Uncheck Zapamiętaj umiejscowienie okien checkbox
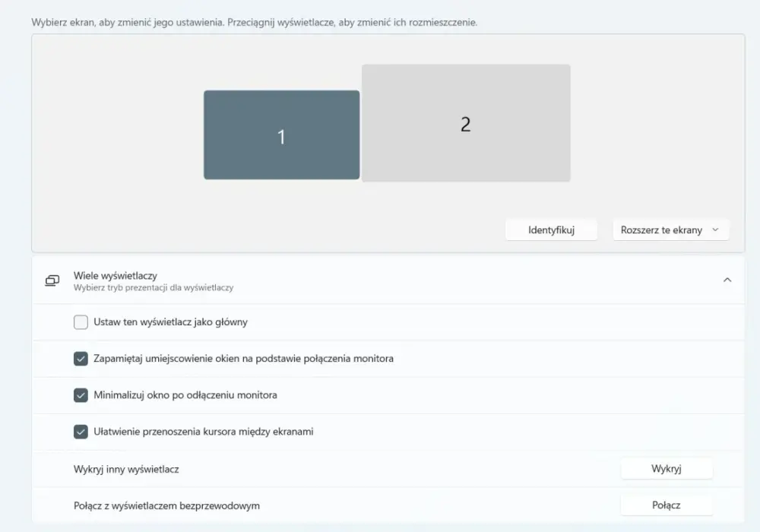This screenshot has width=760, height=532. (81, 359)
